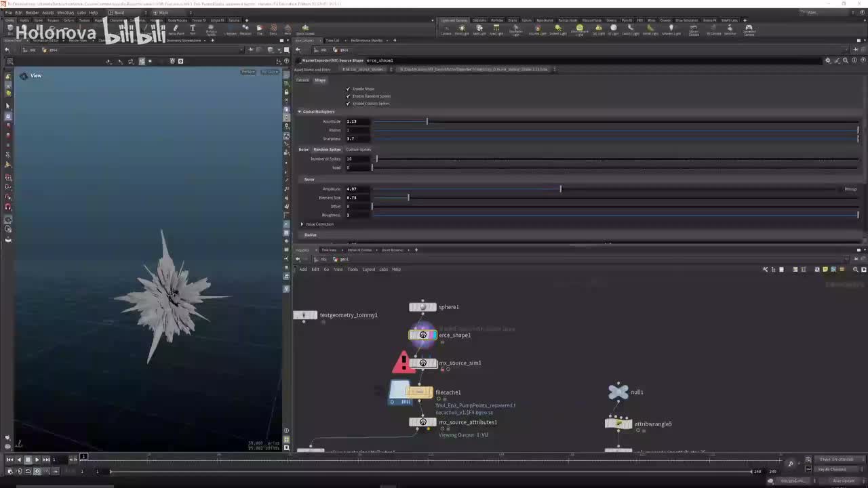Open the network editor Add menu

303,270
